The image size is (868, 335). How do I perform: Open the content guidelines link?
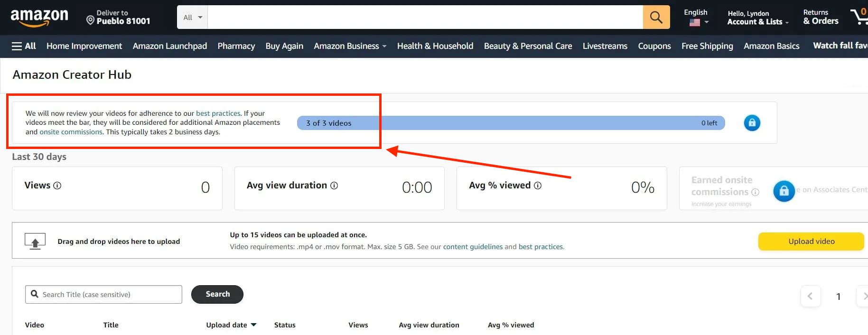(x=473, y=247)
